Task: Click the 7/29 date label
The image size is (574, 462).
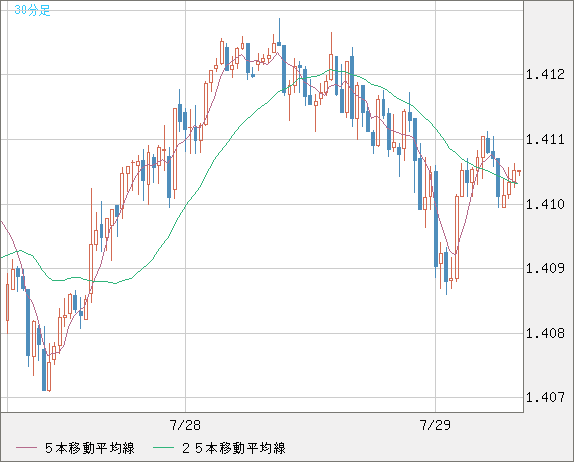Action: click(x=435, y=425)
